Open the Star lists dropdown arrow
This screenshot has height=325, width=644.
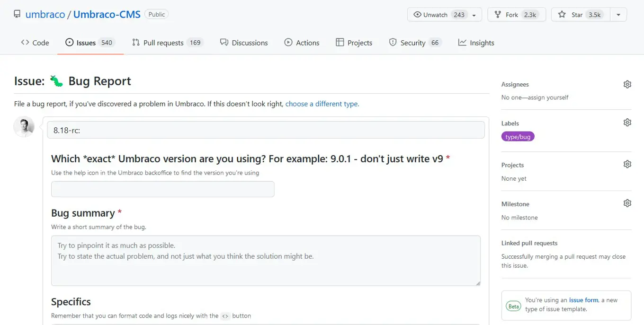[x=618, y=15]
